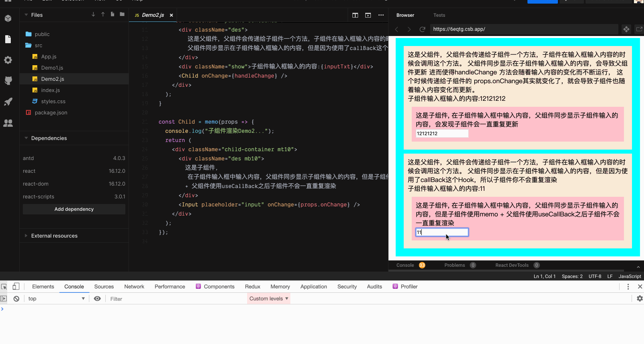This screenshot has width=644, height=344.
Task: Toggle the split editor layout icon
Action: [x=355, y=15]
